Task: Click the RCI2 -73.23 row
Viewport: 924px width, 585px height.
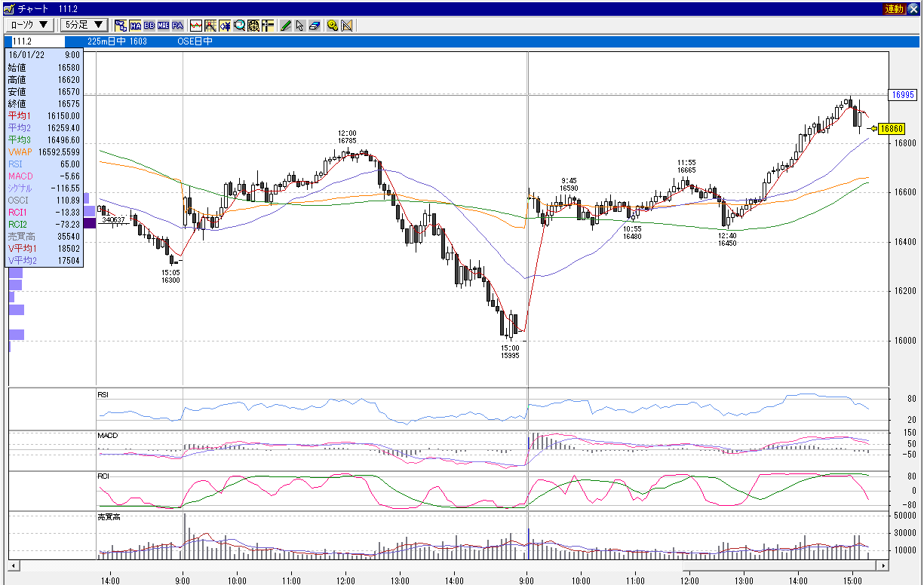Action: (44, 225)
